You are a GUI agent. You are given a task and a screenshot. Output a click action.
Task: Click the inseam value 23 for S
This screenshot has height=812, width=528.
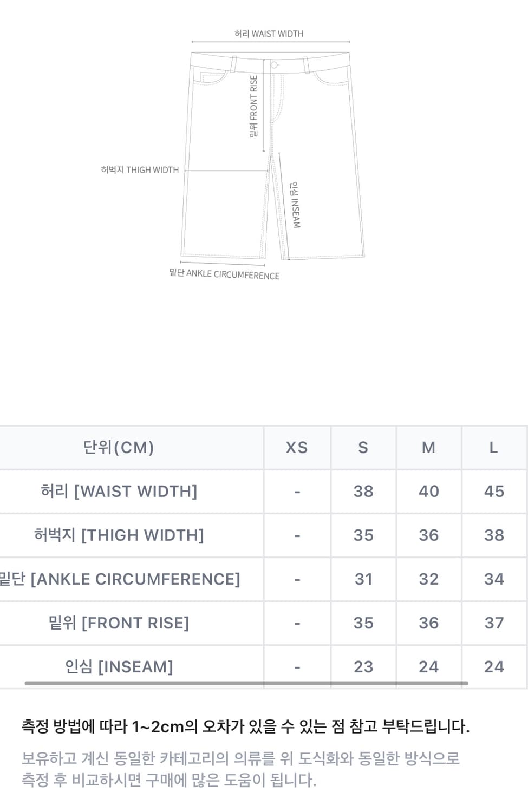point(363,666)
